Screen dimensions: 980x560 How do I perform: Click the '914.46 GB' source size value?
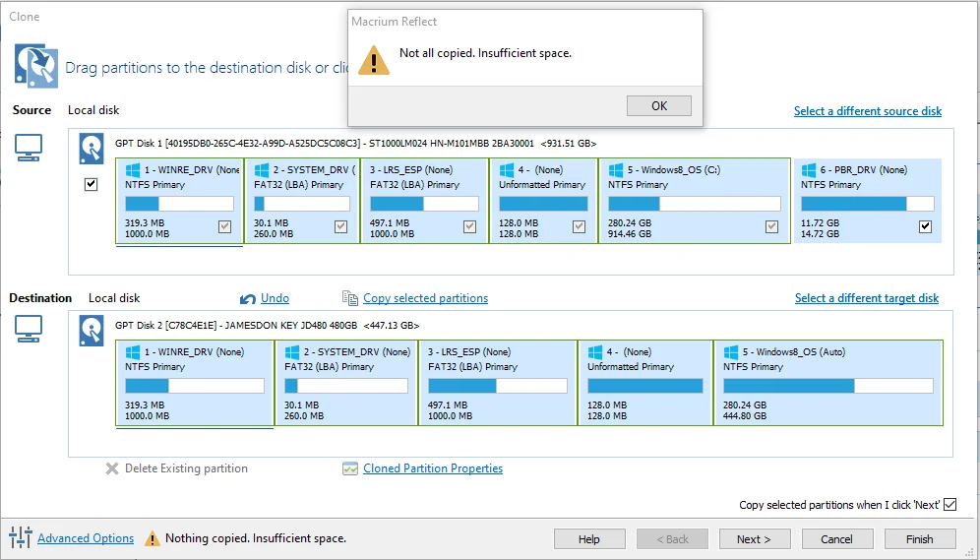[630, 234]
